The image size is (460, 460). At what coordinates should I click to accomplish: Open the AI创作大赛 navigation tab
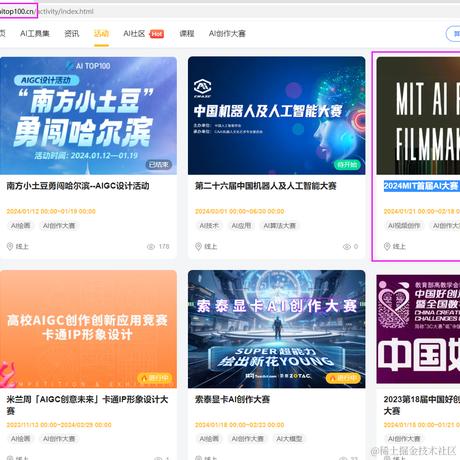pos(227,33)
